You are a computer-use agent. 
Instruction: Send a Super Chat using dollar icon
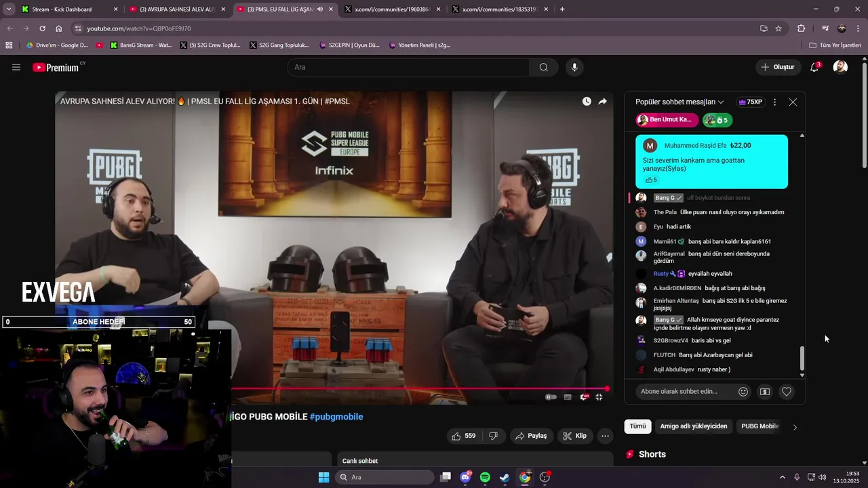[765, 392]
